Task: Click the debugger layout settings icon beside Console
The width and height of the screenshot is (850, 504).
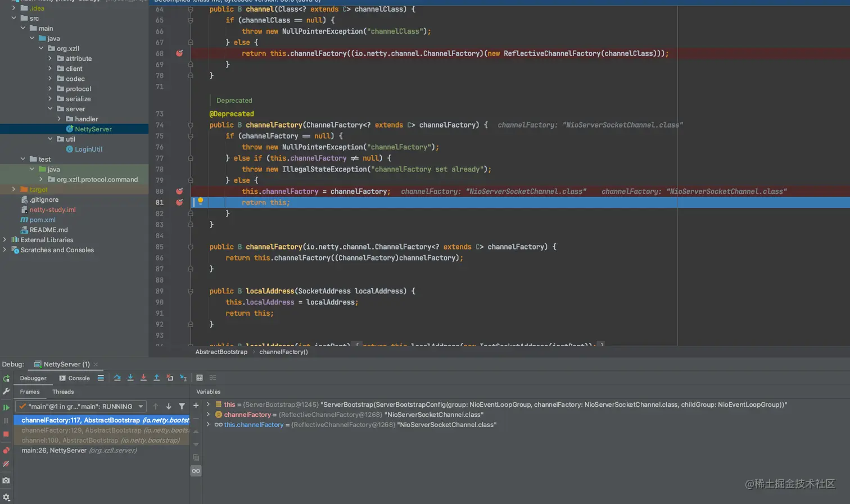Action: click(101, 378)
